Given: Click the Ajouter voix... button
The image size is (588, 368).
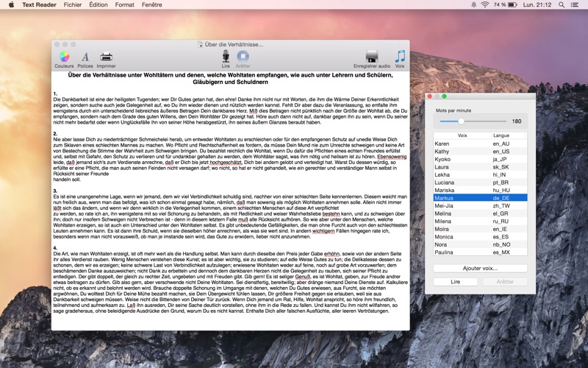Looking at the screenshot, I should (480, 268).
